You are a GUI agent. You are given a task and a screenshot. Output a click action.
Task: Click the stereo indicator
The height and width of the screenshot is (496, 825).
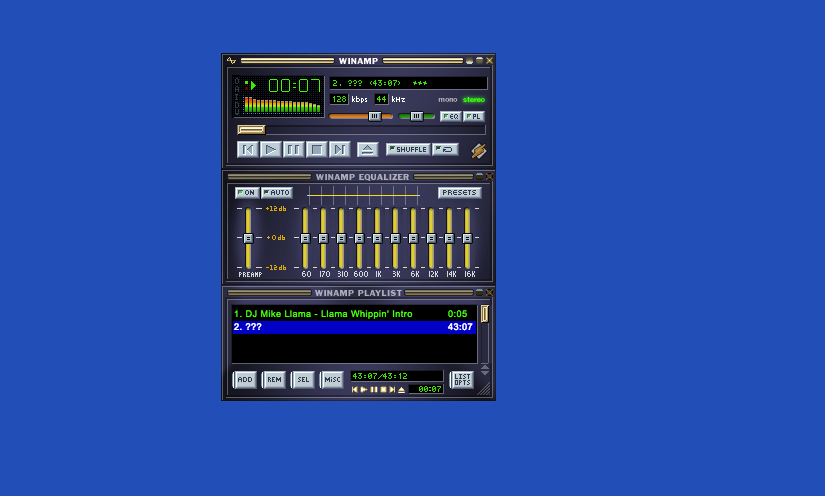point(474,99)
